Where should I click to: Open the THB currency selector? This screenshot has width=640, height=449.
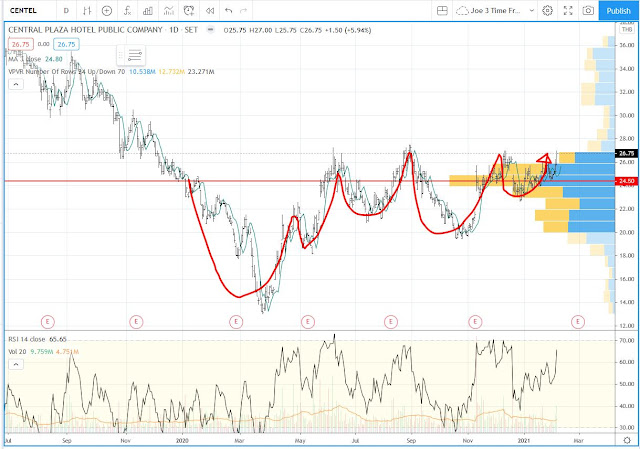(x=627, y=29)
